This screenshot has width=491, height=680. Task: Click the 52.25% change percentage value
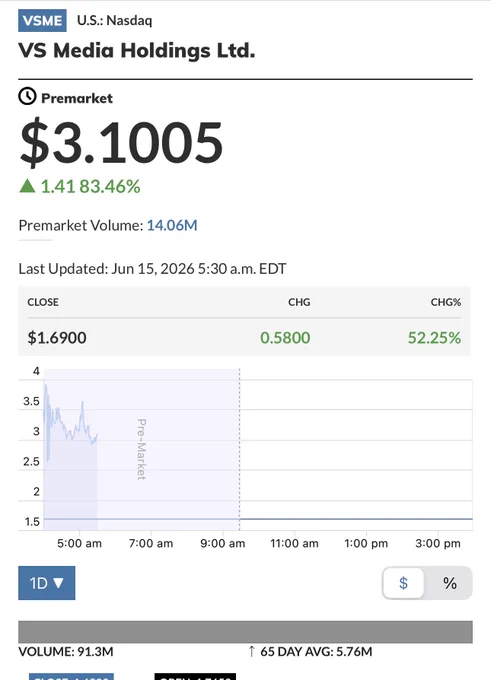(434, 337)
